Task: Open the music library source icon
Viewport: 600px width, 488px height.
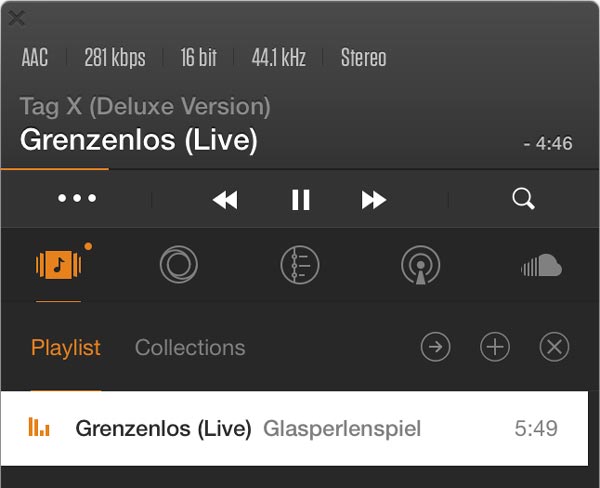Action: coord(56,265)
